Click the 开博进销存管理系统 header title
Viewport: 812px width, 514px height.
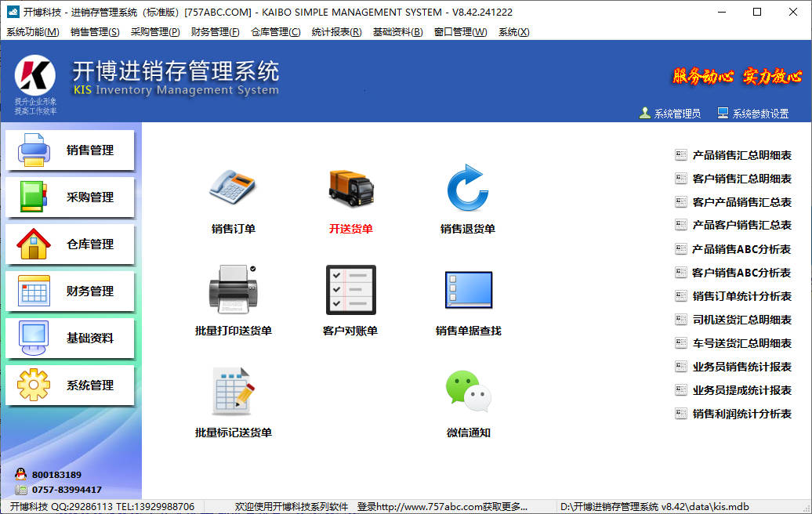pos(176,71)
